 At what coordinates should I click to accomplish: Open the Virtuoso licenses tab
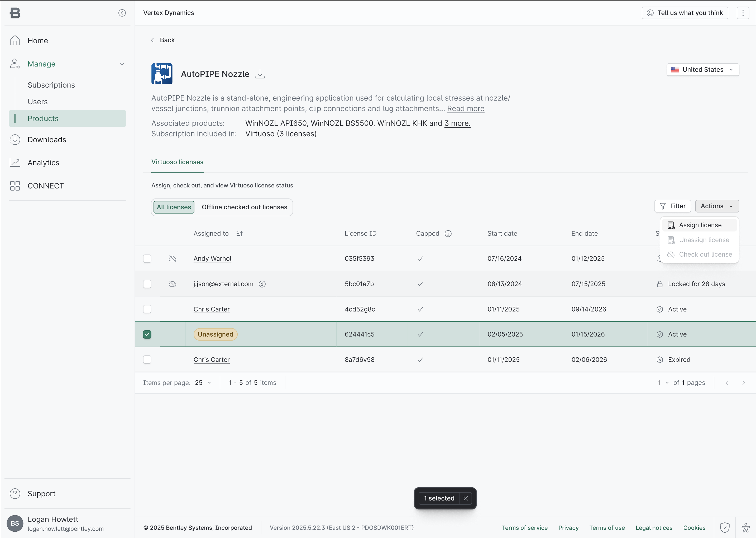(x=178, y=162)
